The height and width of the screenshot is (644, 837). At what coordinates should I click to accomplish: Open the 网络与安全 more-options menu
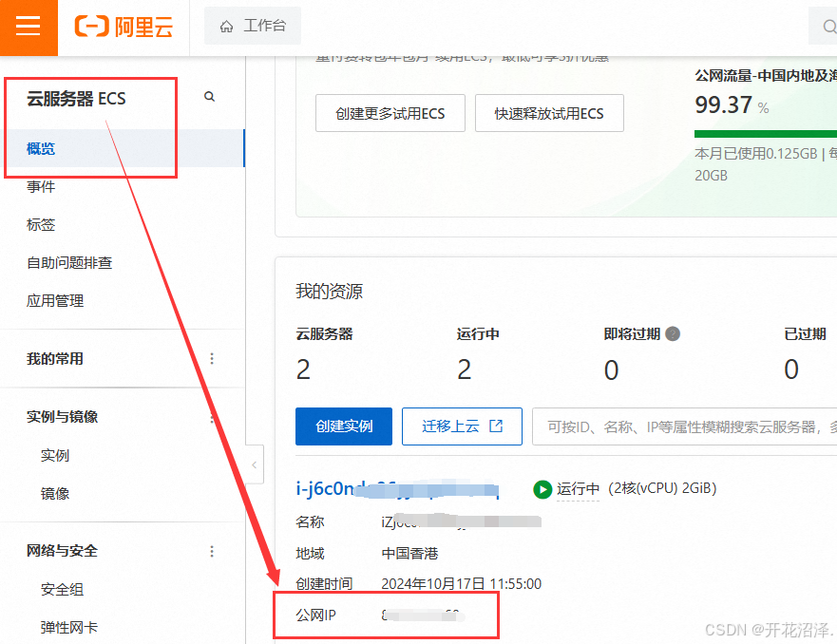212,551
